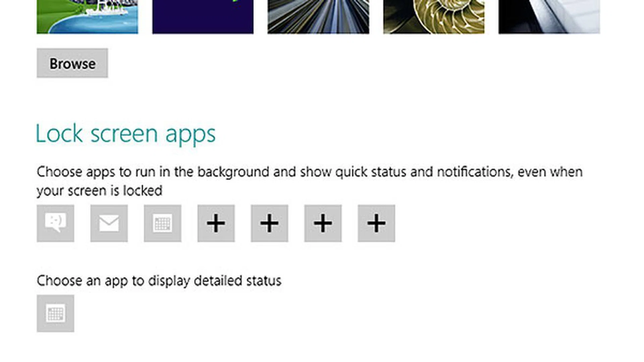Open the Messaging quick status app slot
Screen dimensions: 644x362
tap(55, 223)
